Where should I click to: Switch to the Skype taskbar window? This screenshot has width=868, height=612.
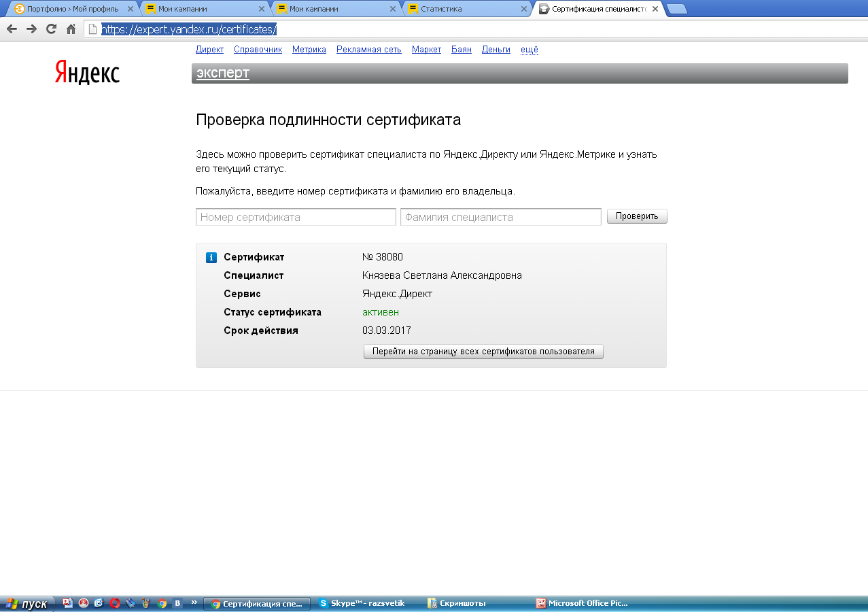pyautogui.click(x=367, y=603)
